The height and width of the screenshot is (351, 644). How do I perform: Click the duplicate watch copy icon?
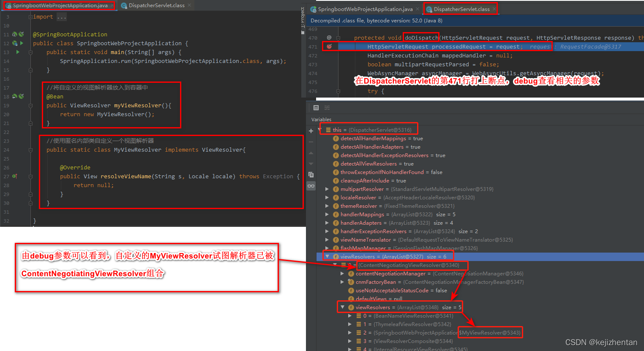[x=311, y=175]
